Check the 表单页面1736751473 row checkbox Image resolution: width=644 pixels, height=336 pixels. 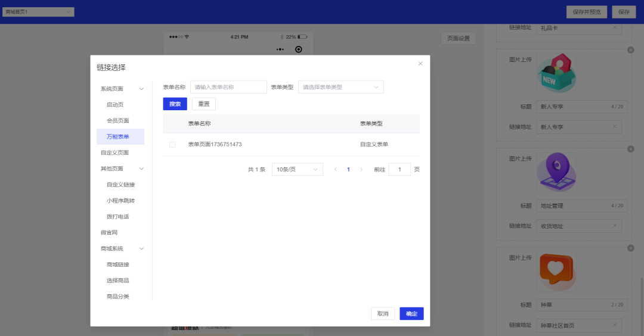click(x=172, y=145)
